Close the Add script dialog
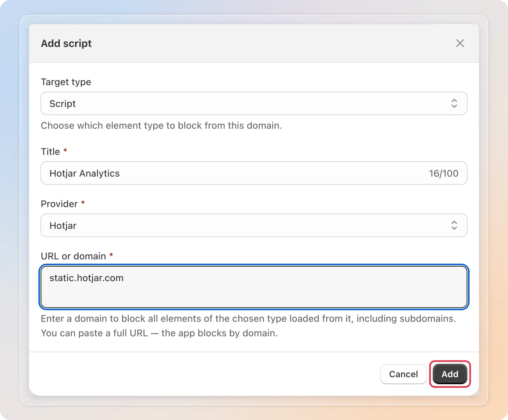 coord(460,43)
